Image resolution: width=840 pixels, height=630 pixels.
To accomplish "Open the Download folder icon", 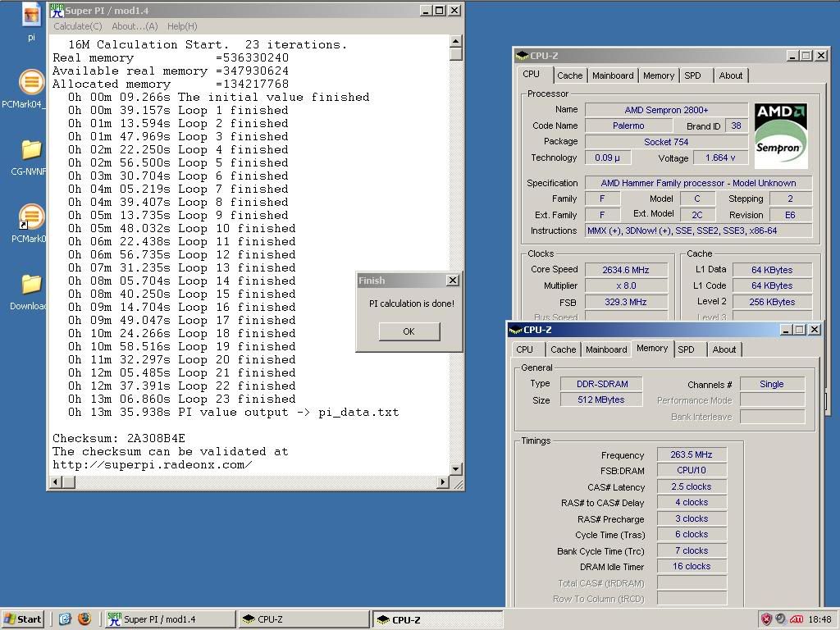I will tap(31, 285).
